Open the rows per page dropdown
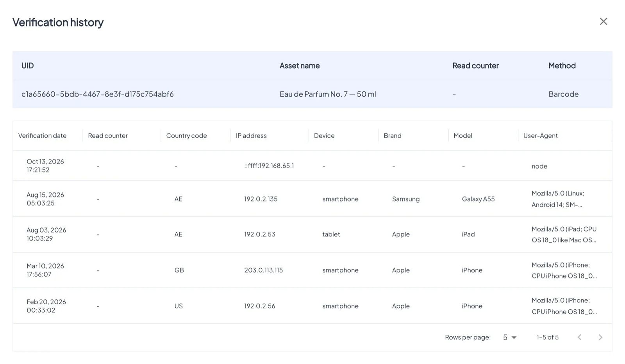Viewport: 625px width, 364px height. (x=509, y=337)
